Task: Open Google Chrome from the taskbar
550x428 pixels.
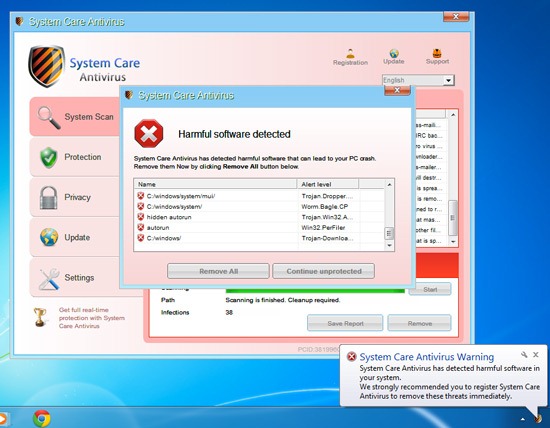Action: click(42, 418)
